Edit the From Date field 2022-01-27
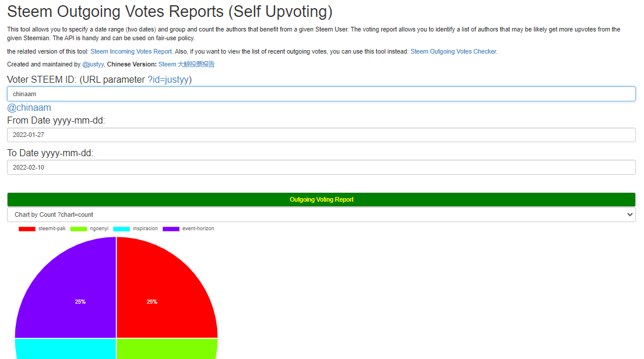Image resolution: width=644 pixels, height=359 pixels. click(x=321, y=135)
